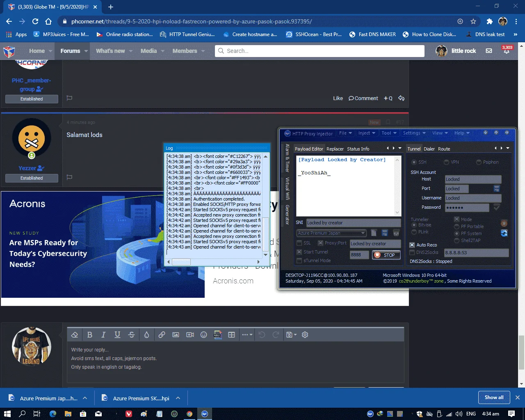
Task: Click Show all downloads button
Action: pos(494,397)
